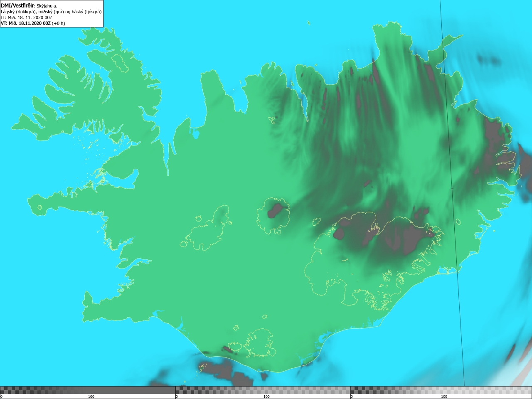Click the 'IT: Mið. 18. 11. 2020 00Z' line
This screenshot has width=532, height=399.
[x=27, y=17]
